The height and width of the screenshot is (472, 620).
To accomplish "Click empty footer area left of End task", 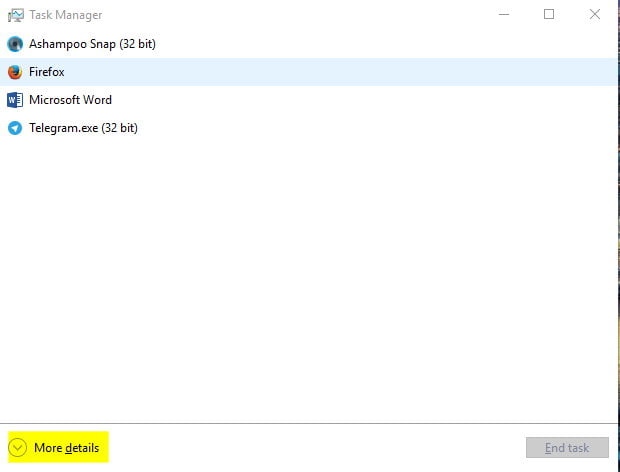I will pyautogui.click(x=320, y=448).
